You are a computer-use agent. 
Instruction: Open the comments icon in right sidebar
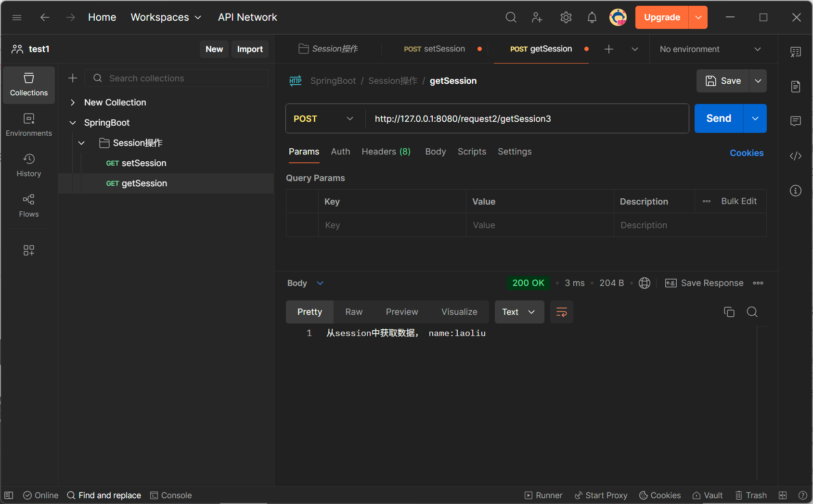[796, 121]
